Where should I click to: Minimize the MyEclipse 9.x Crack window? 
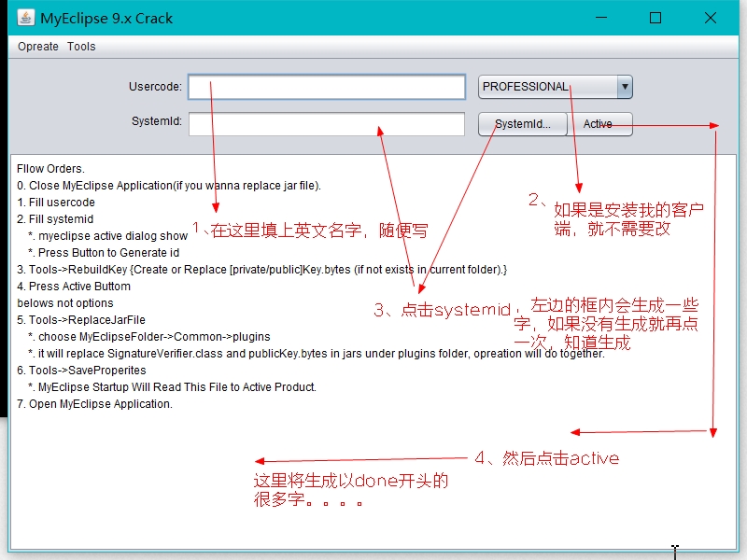pos(601,18)
